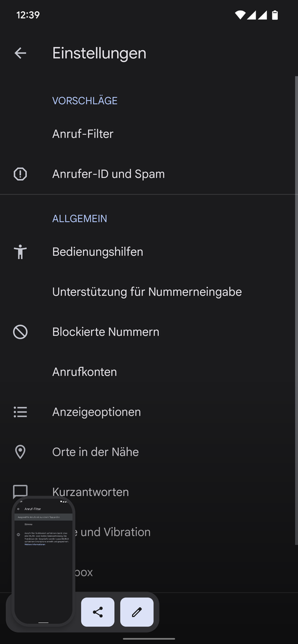Edit the screenshot using the pencil button

point(137,612)
